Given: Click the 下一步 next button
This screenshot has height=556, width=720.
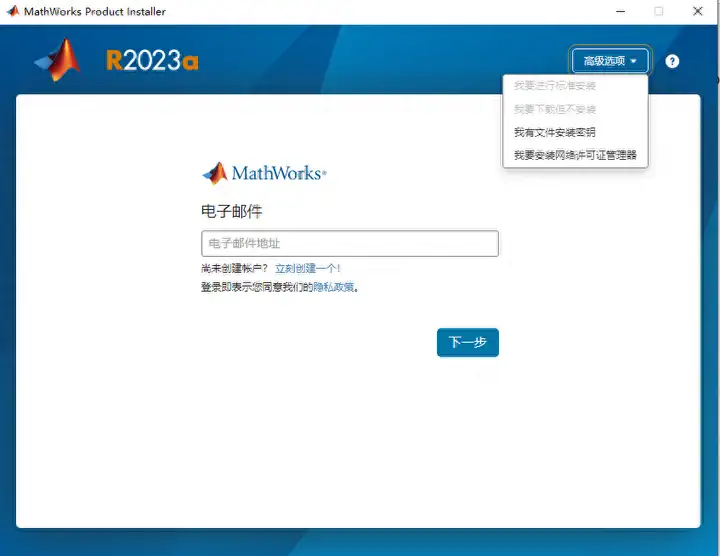Looking at the screenshot, I should (x=467, y=342).
